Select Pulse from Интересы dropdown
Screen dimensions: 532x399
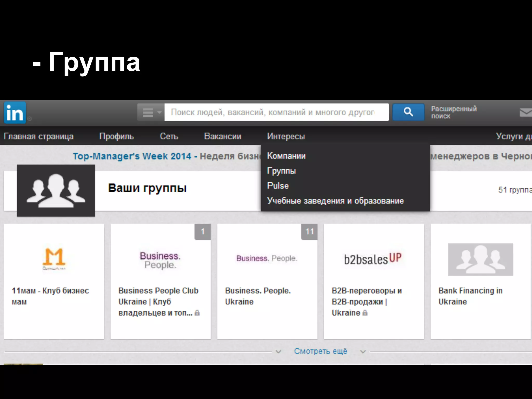point(278,186)
